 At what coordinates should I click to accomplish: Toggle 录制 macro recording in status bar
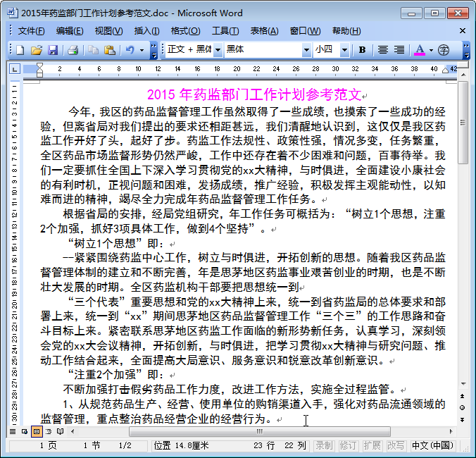[x=324, y=446]
